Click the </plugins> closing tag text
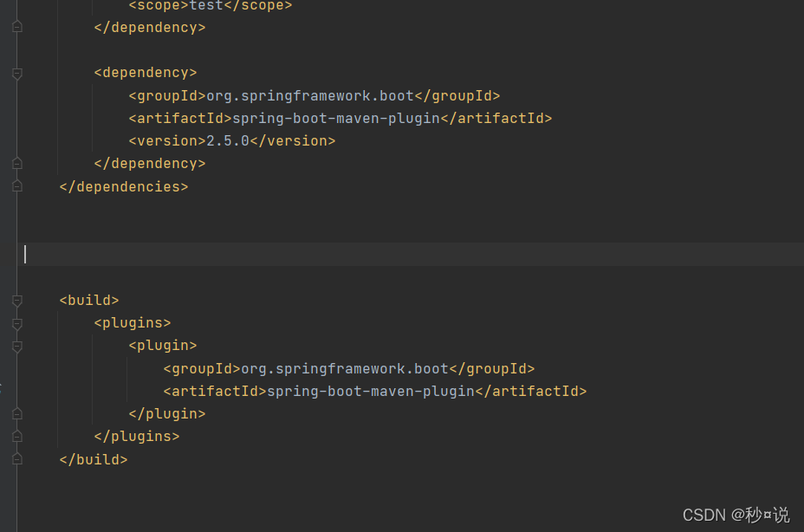The width and height of the screenshot is (804, 532). [137, 436]
